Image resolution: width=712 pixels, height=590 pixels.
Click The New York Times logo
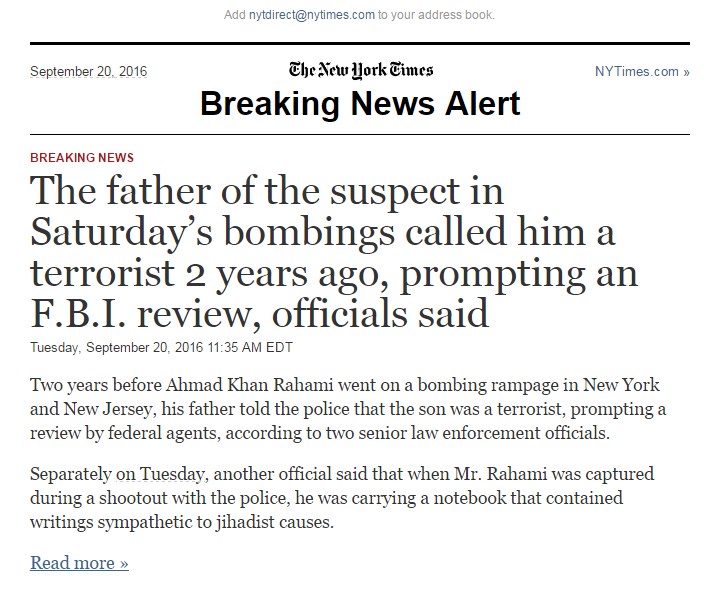pos(361,70)
